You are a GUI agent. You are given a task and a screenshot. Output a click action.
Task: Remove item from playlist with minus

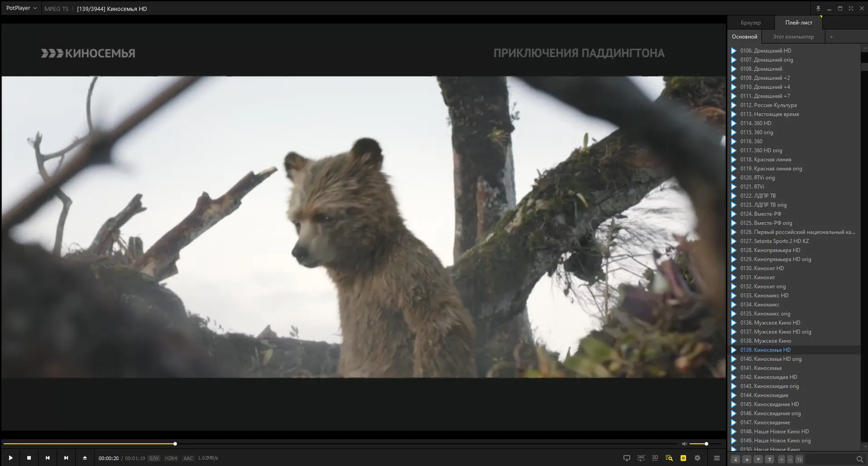point(790,459)
